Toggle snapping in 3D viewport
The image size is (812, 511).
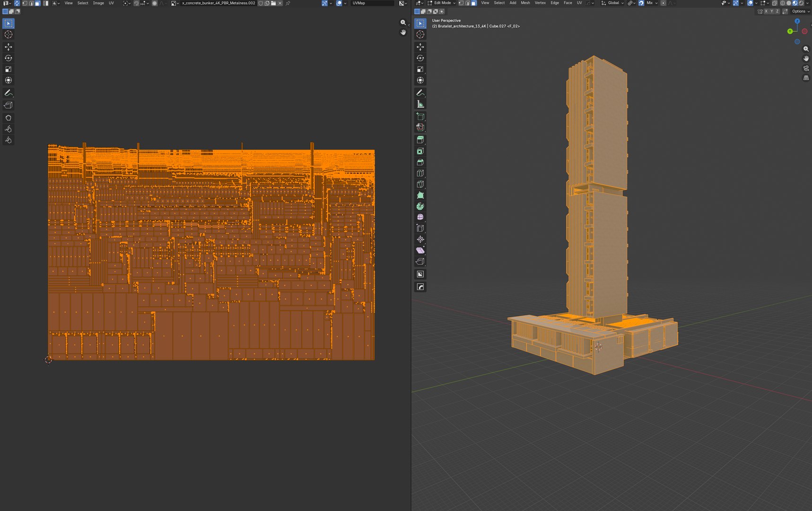pos(641,3)
